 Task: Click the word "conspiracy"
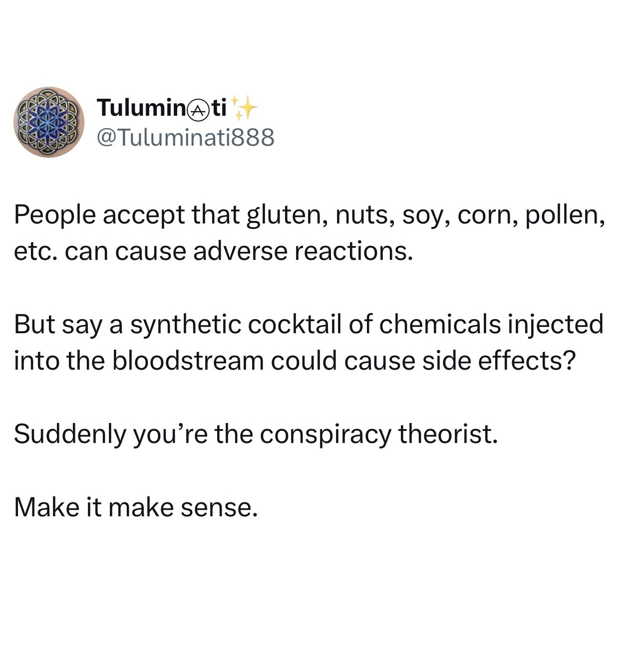click(x=325, y=434)
